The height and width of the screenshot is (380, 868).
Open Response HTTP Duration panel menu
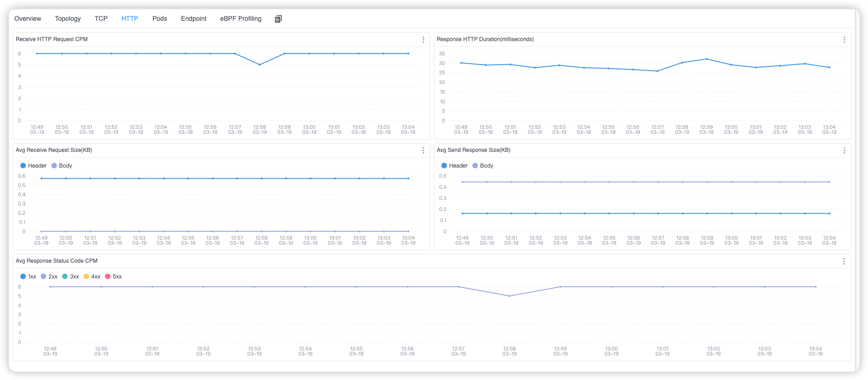[x=844, y=40]
